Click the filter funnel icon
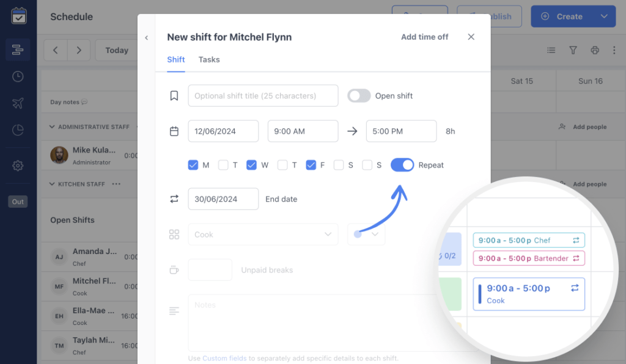This screenshot has width=626, height=364. (573, 50)
